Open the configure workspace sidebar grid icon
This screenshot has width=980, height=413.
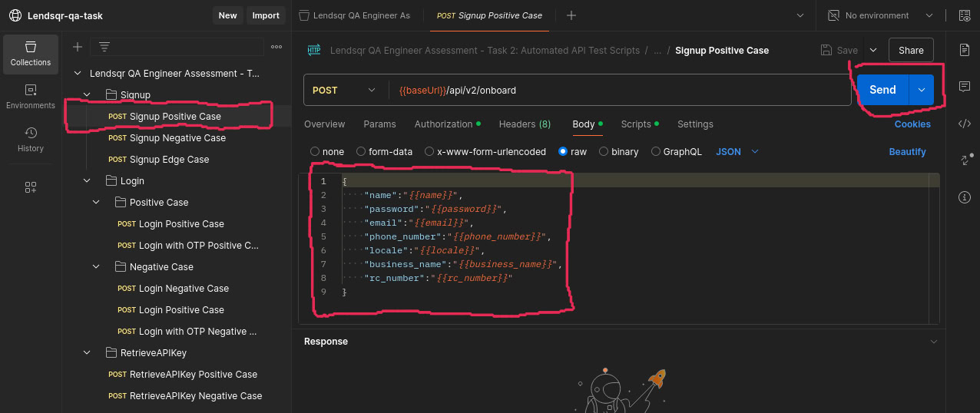(31, 187)
